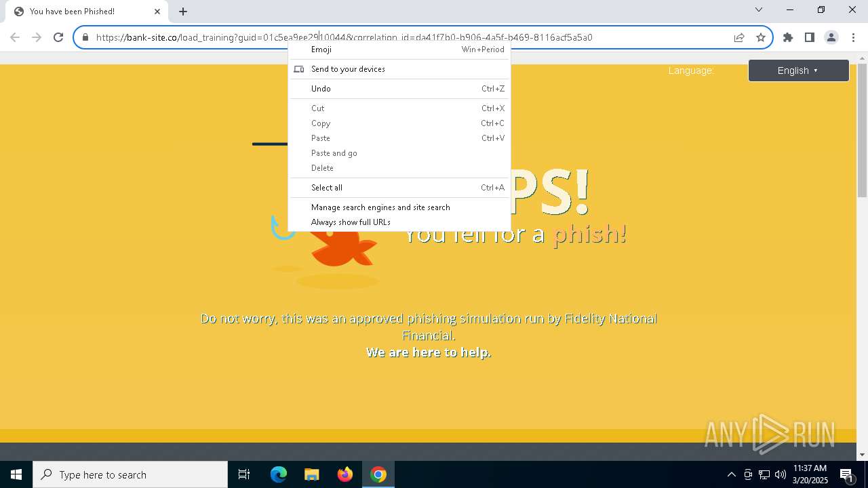Reload the page with the refresh icon
The height and width of the screenshot is (488, 868).
pyautogui.click(x=58, y=37)
